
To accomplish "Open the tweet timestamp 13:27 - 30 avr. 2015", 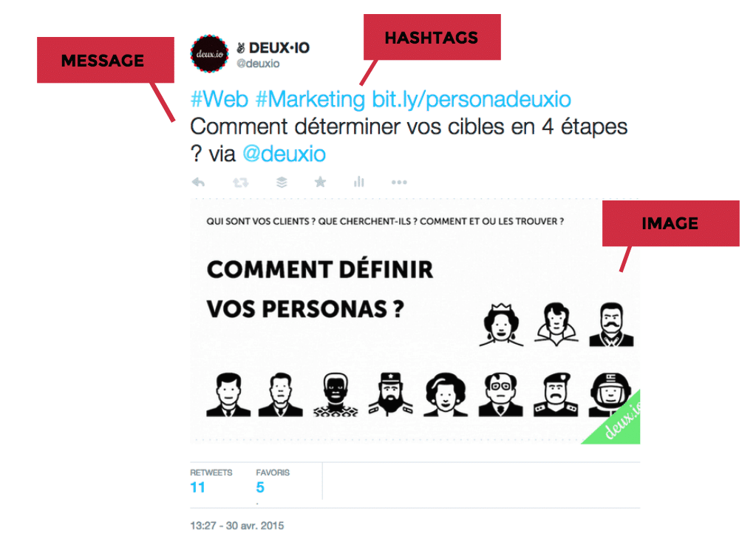I will coord(236,526).
